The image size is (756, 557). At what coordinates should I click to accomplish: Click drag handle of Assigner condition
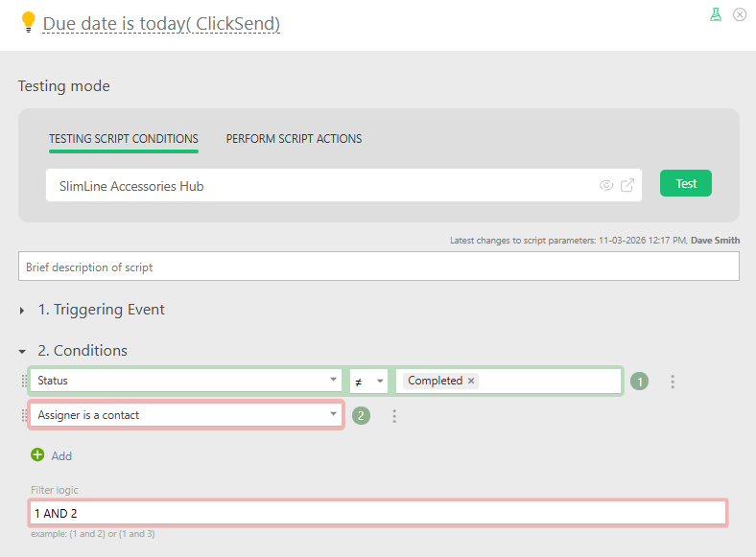click(24, 416)
